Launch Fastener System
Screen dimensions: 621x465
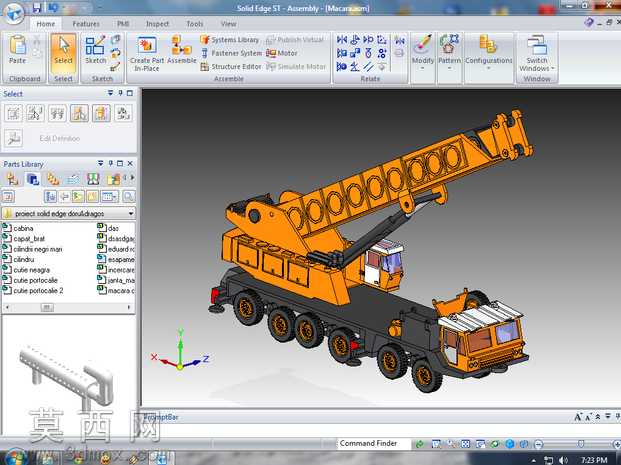pos(232,53)
